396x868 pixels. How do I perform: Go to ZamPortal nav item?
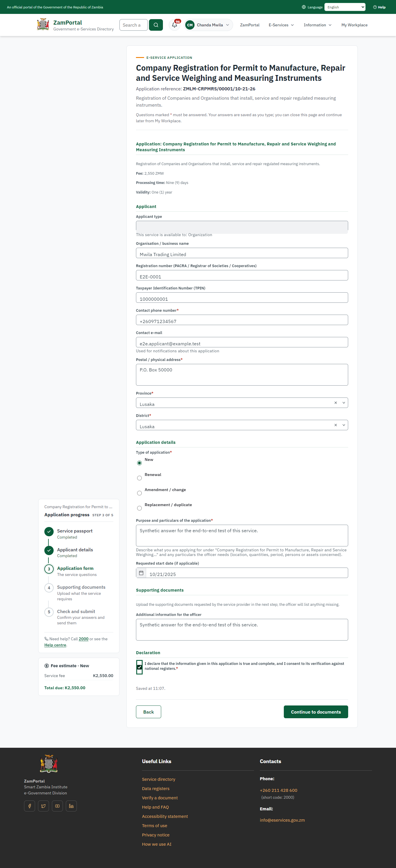click(250, 25)
